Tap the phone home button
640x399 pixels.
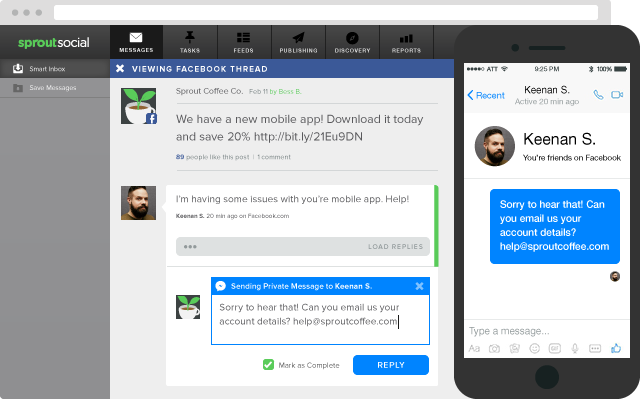coord(547,377)
